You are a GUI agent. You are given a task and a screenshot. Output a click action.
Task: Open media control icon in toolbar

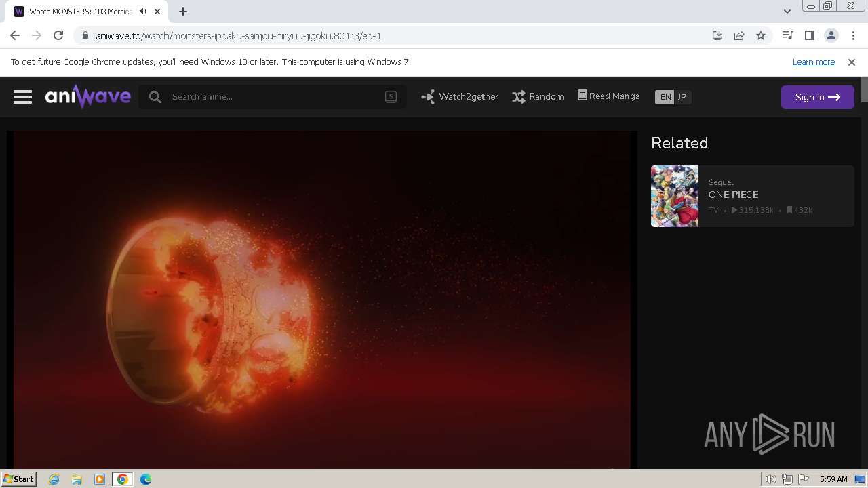[x=787, y=36]
